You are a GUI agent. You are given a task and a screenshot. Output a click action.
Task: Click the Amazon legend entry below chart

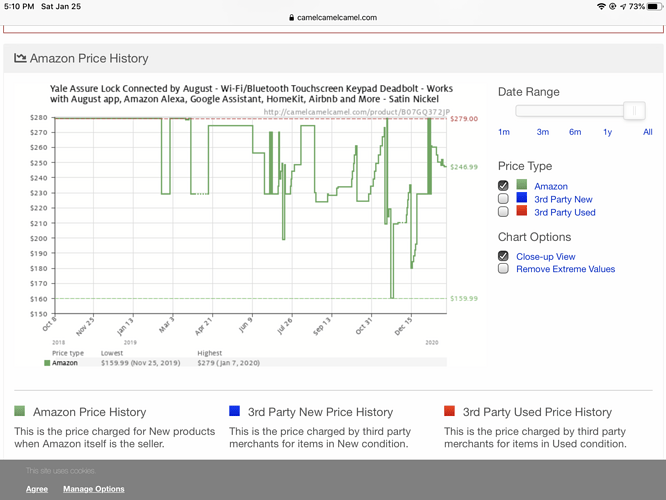(61, 363)
